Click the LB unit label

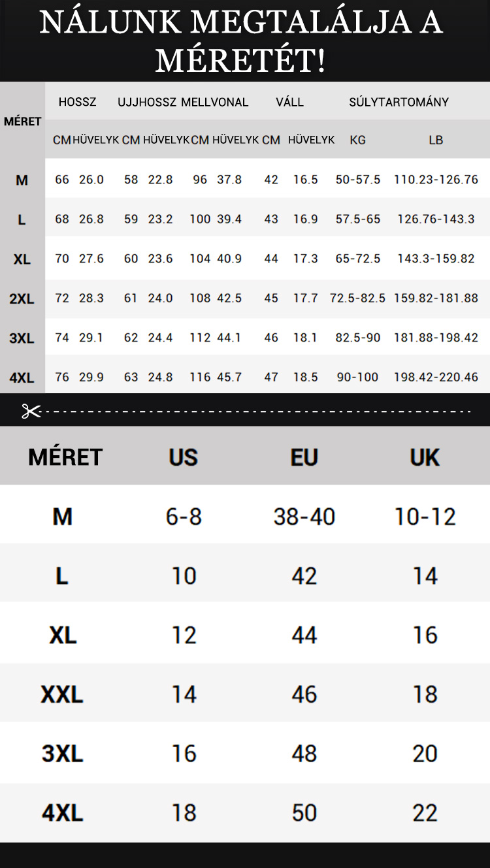[x=436, y=140]
